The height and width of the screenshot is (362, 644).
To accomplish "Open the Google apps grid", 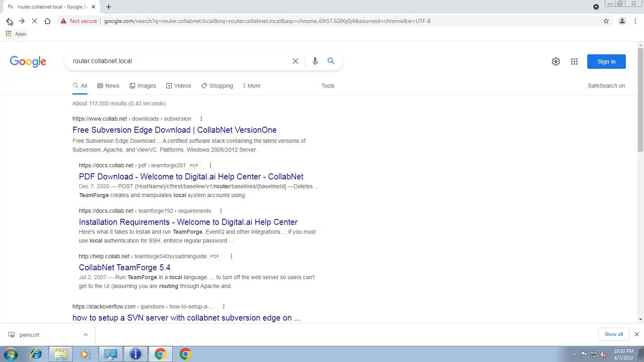I will (x=574, y=62).
